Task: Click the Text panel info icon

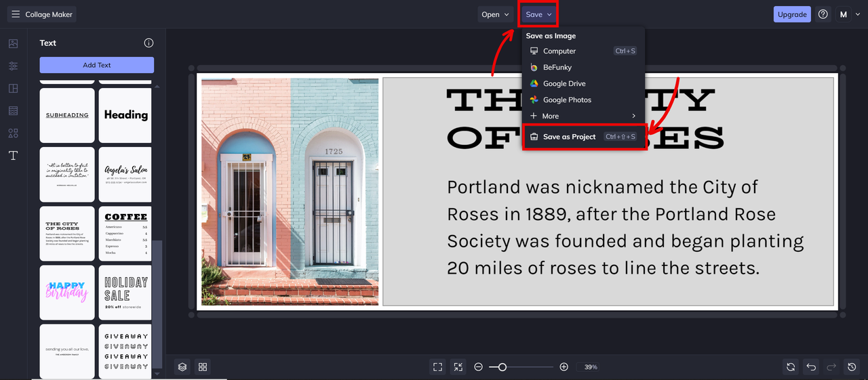Action: click(149, 43)
